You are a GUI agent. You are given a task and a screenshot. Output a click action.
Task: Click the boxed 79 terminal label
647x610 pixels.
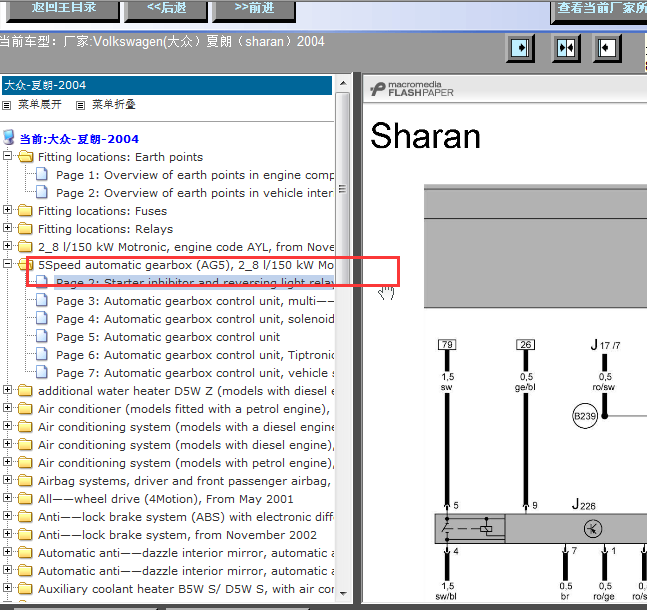tap(447, 345)
